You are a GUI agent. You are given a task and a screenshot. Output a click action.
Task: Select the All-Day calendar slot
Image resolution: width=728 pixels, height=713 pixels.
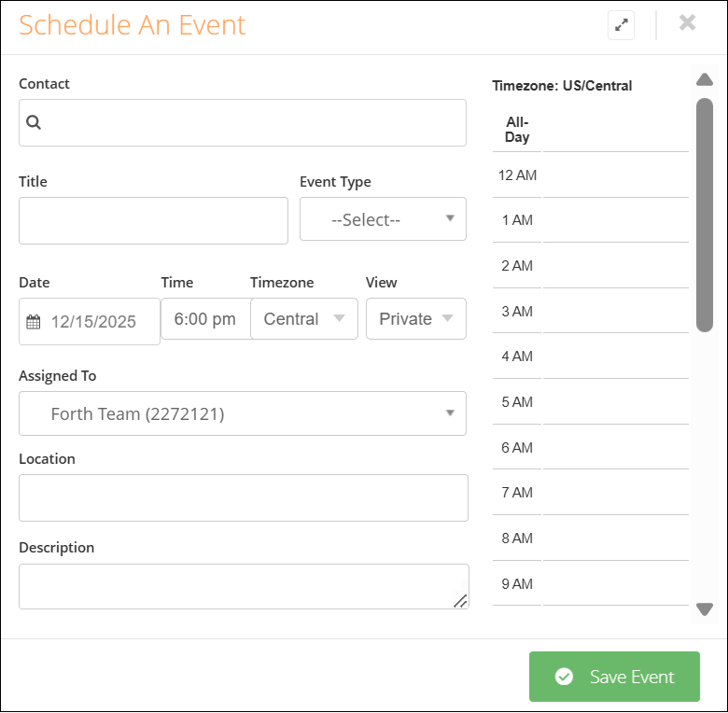pyautogui.click(x=615, y=130)
